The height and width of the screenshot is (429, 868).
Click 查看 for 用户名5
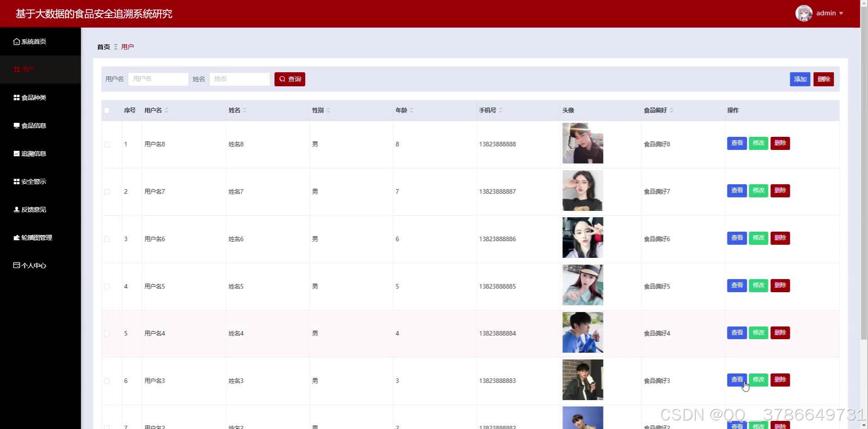point(737,285)
